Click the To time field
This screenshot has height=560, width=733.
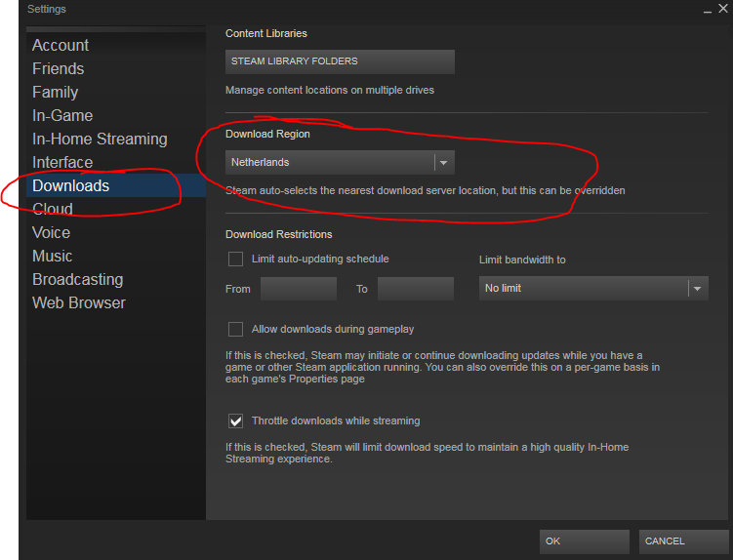416,289
